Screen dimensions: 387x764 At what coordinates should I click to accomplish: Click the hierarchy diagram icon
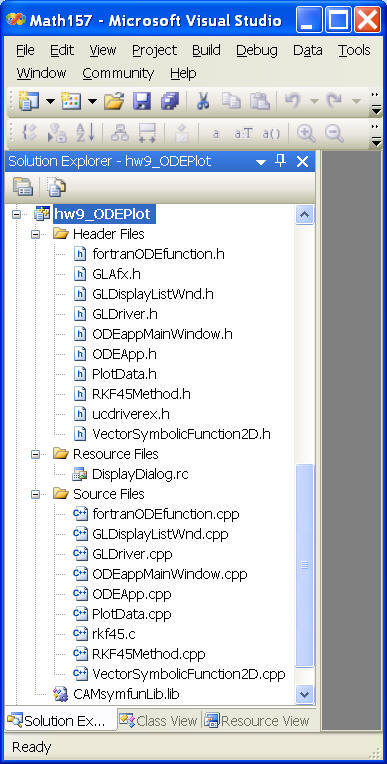click(119, 133)
